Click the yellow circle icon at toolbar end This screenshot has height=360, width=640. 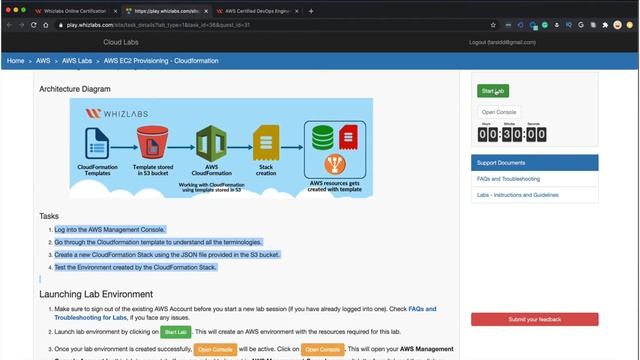pos(630,25)
